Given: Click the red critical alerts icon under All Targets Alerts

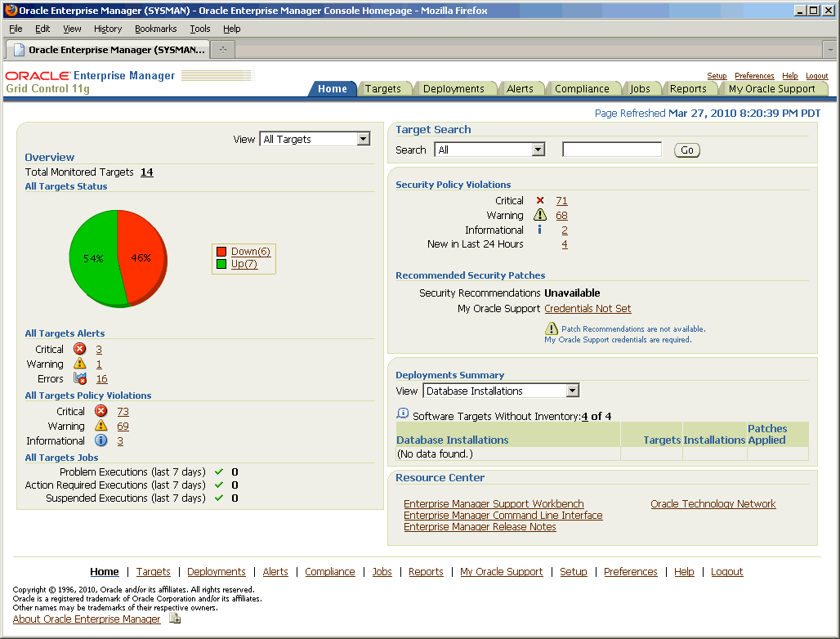Looking at the screenshot, I should tap(80, 349).
